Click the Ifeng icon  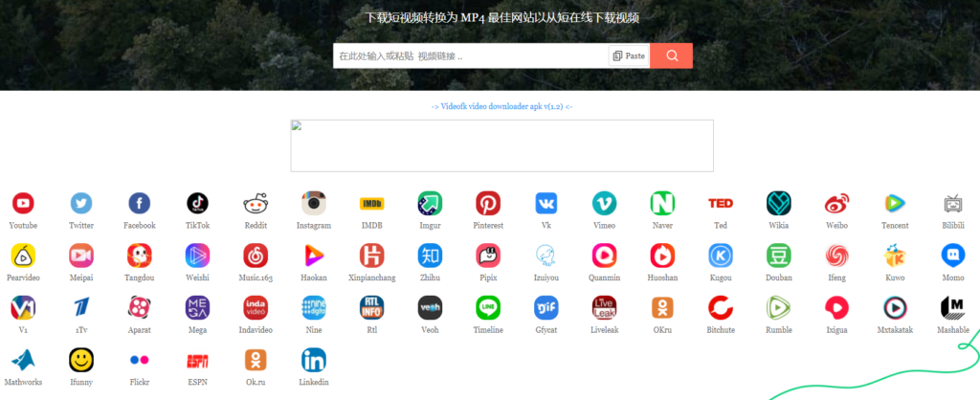coord(836,256)
